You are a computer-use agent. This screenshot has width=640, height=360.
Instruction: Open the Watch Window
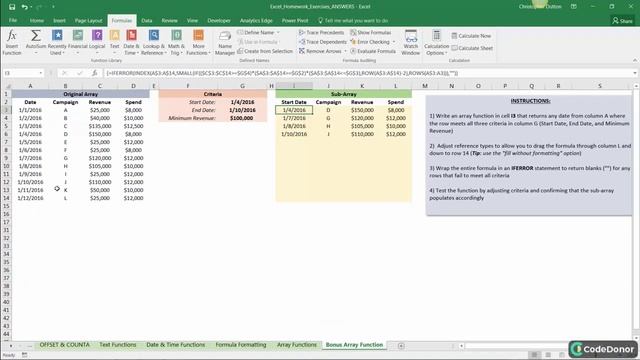(411, 42)
